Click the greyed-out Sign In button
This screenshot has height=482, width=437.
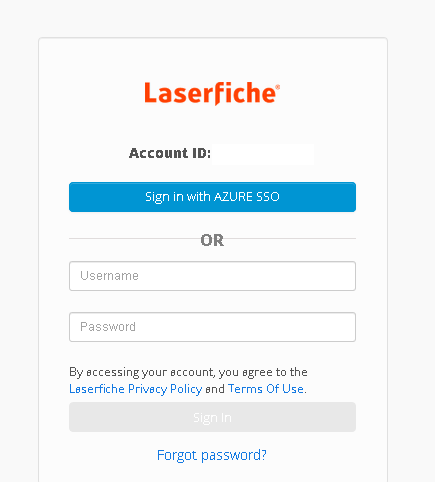[212, 417]
